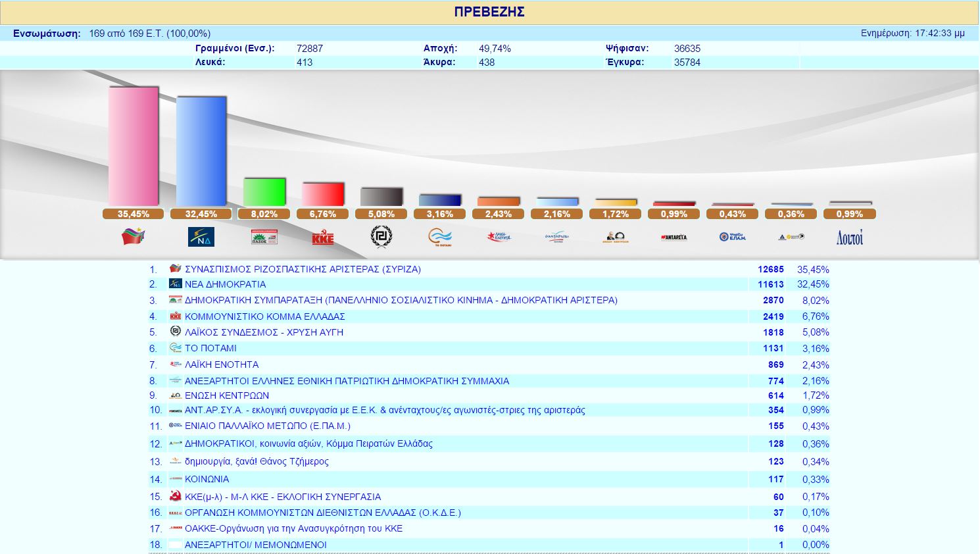Open the ΔΗΜΟΚΡΑΤΙΚΗ ΣΥΜΠΑΡΑΤΑΞΗ link
Screen dimensions: 980x554
401,300
